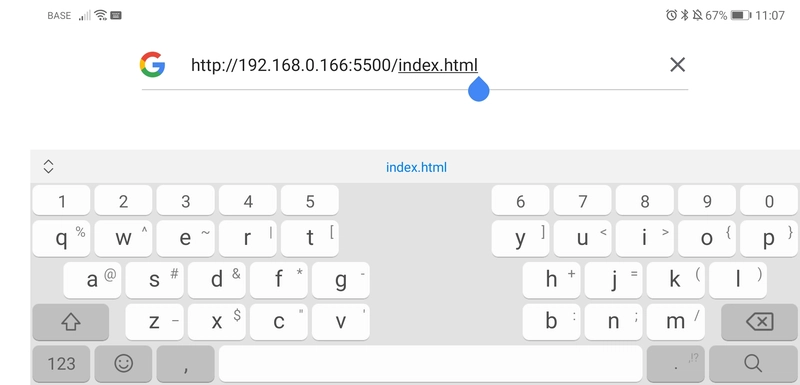
Task: Tap the URL input field text
Action: (x=334, y=65)
